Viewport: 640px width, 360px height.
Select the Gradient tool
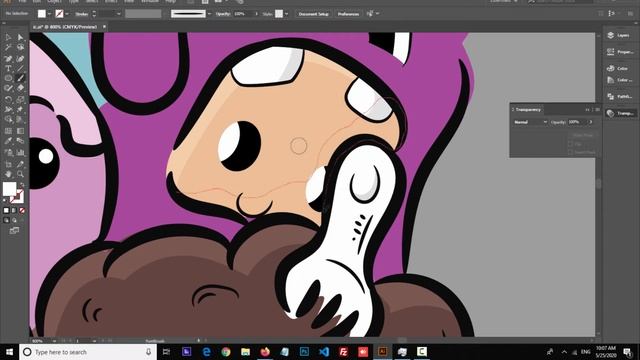point(20,131)
